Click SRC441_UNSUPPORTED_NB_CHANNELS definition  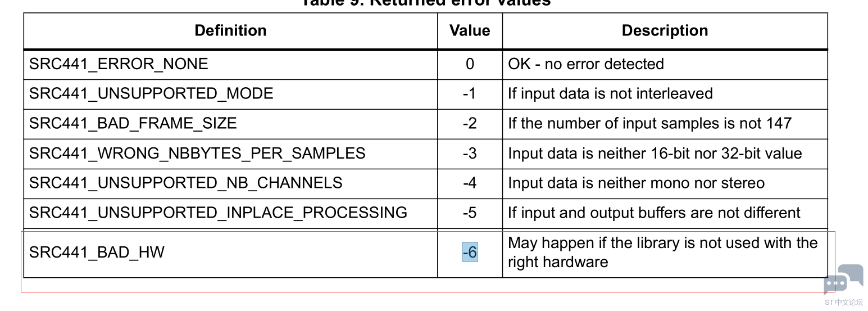click(x=186, y=183)
